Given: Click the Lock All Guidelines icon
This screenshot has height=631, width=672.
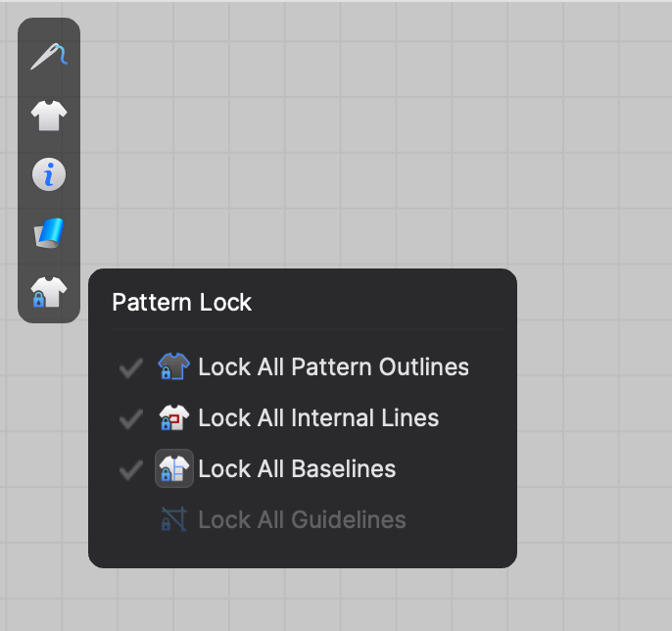Looking at the screenshot, I should tap(173, 519).
